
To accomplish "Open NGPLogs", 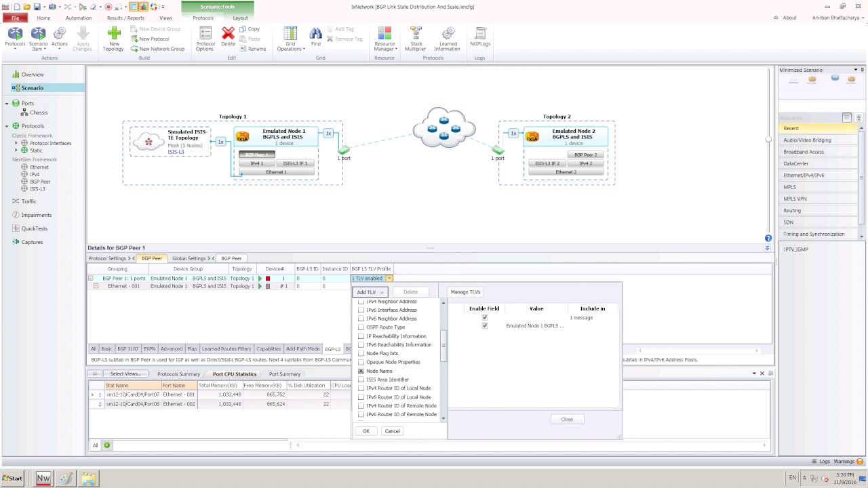I will point(480,37).
